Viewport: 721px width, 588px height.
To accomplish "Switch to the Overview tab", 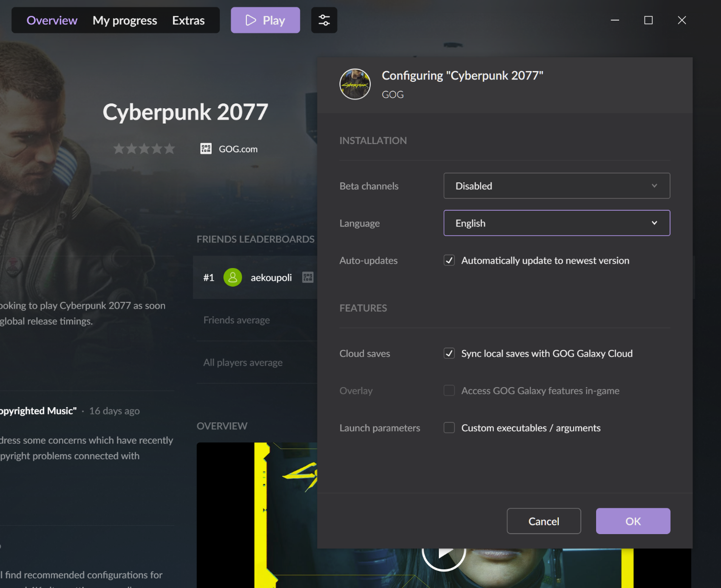I will [52, 20].
